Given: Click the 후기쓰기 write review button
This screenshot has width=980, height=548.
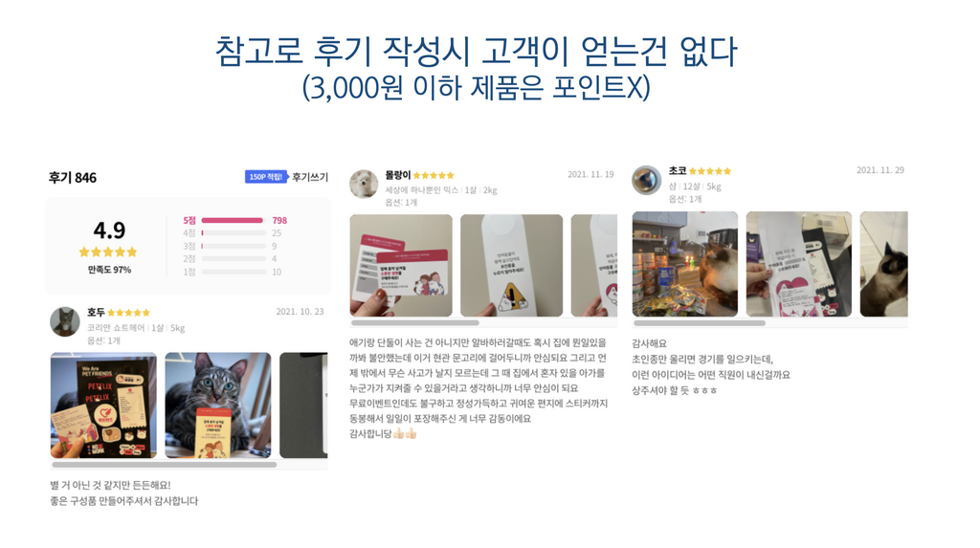Looking at the screenshot, I should pyautogui.click(x=309, y=177).
